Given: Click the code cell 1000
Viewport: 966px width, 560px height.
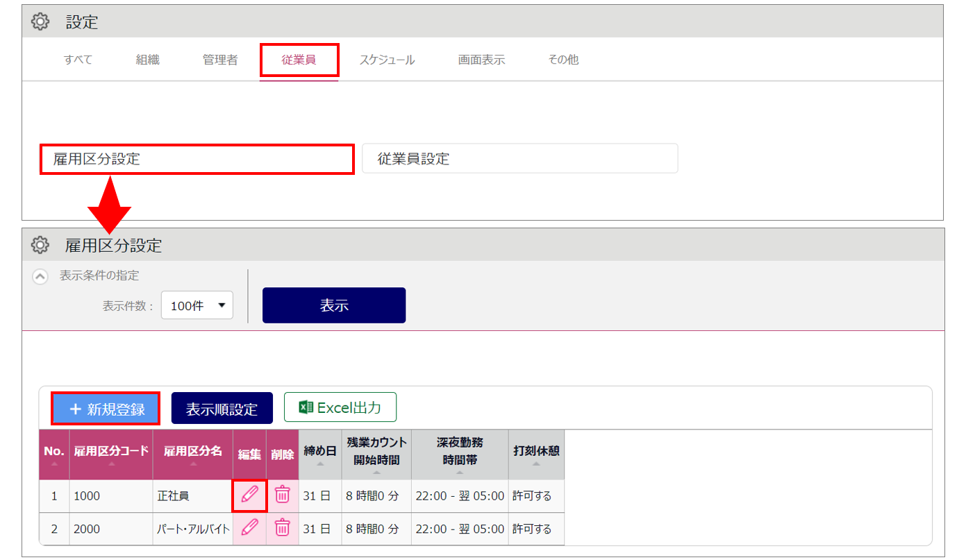Looking at the screenshot, I should [111, 496].
